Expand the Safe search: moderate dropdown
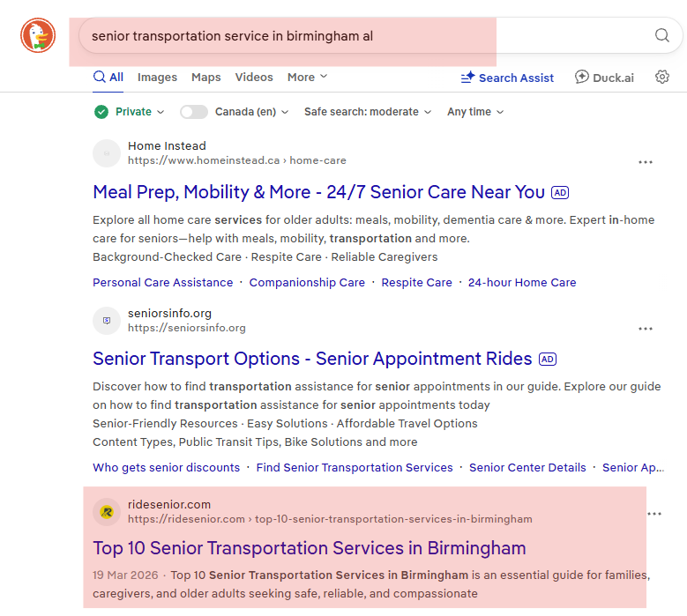This screenshot has width=687, height=616. tap(368, 112)
